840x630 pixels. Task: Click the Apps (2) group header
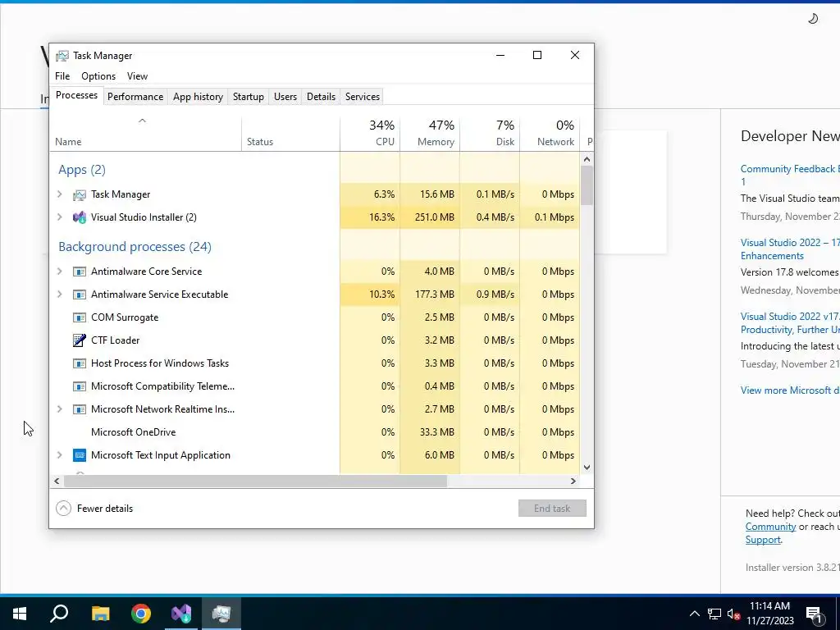coord(82,170)
